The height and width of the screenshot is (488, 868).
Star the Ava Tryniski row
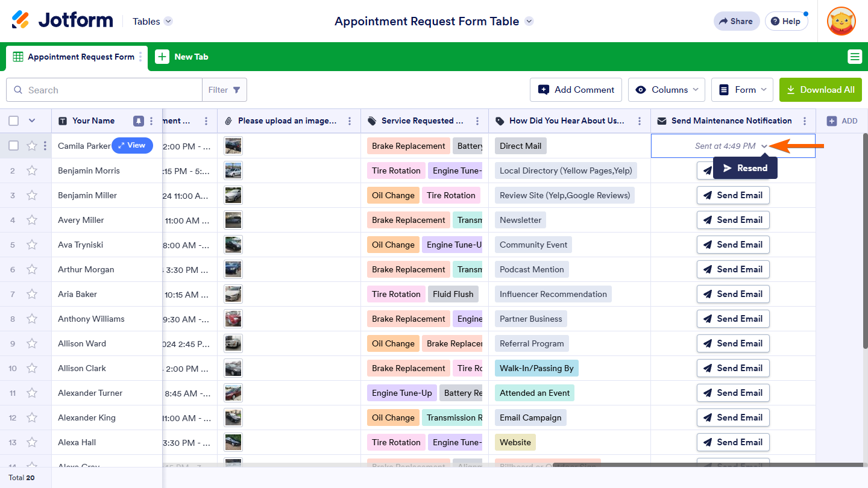32,245
